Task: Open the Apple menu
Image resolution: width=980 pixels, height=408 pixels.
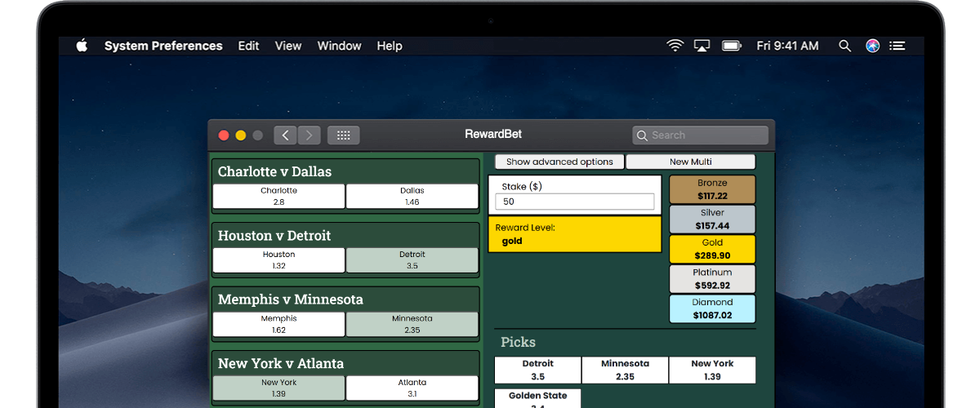Action: (82, 46)
